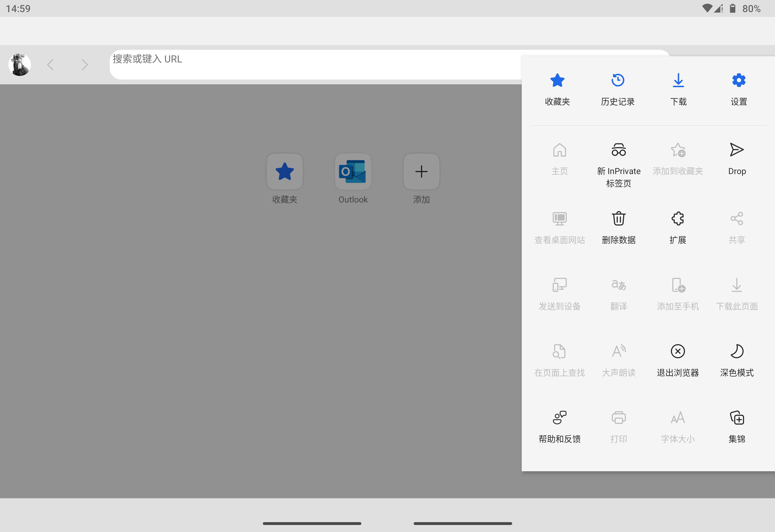The height and width of the screenshot is (532, 775).
Task: Select 查看桌面网站 option
Action: [559, 228]
